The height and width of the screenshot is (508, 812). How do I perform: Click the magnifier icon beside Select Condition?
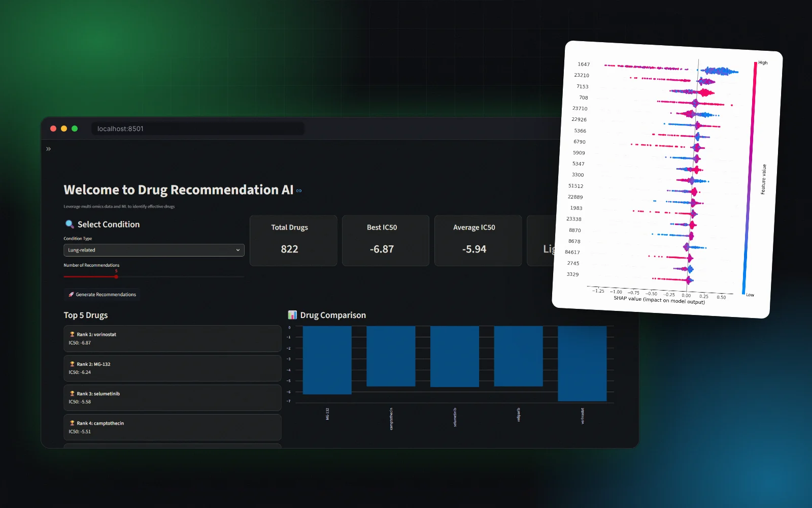coord(70,224)
